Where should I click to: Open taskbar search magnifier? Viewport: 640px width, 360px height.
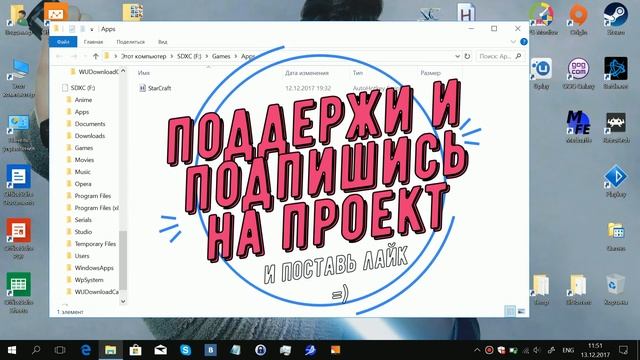click(x=36, y=350)
